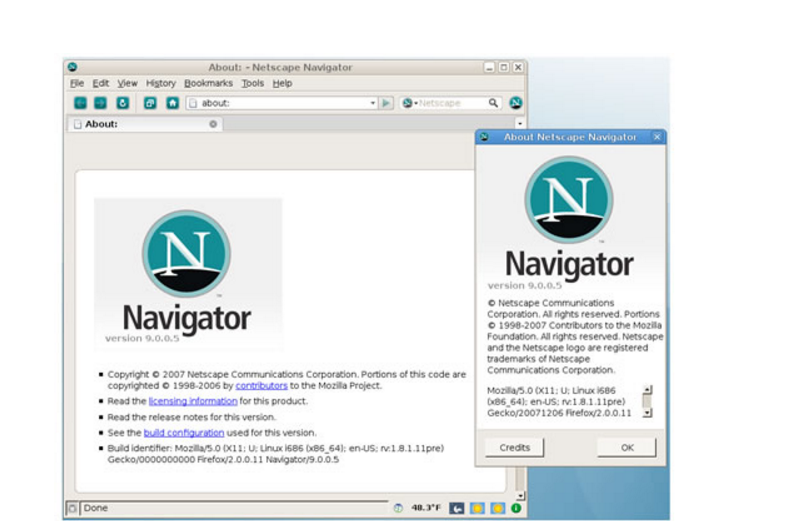
Task: Click the Navigator logo in the About dialog
Action: coord(569,200)
